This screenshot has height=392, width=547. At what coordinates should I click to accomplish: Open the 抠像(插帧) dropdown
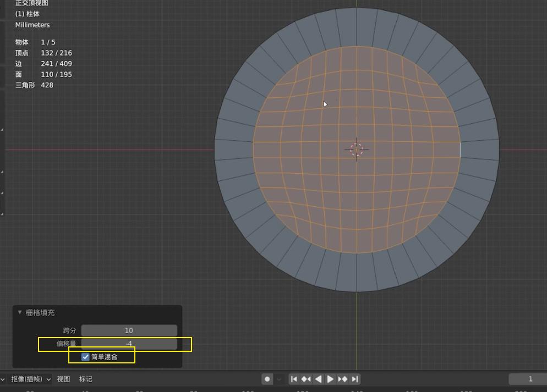coord(31,379)
